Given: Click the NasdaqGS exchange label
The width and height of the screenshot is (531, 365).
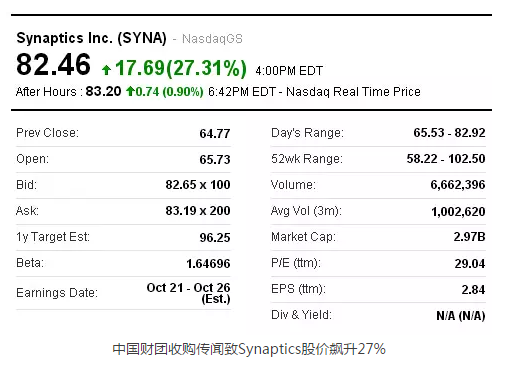Looking at the screenshot, I should click(x=212, y=39).
